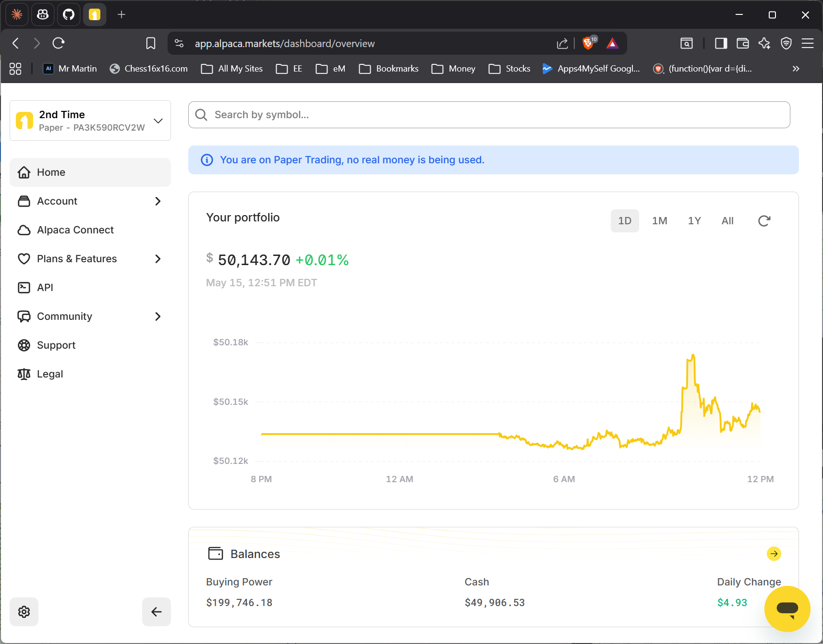Open Brave Shields lion icon
This screenshot has width=823, height=644.
[x=589, y=43]
